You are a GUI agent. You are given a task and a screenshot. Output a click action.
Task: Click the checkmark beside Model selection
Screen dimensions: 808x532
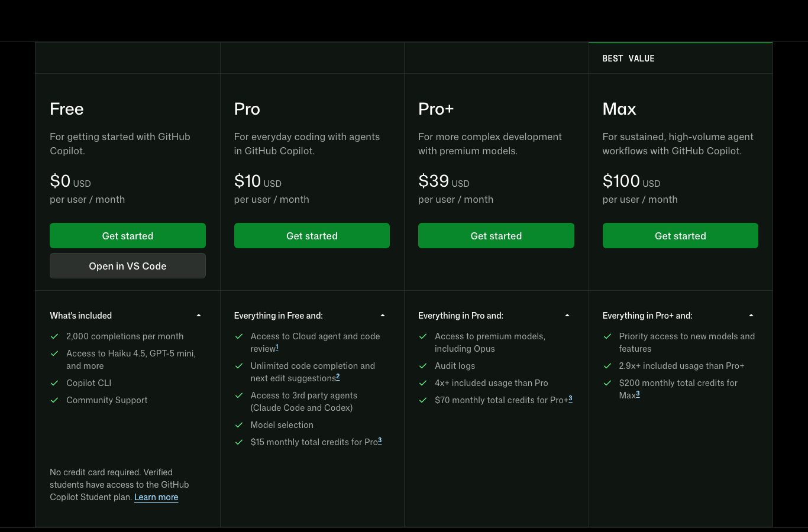click(239, 425)
